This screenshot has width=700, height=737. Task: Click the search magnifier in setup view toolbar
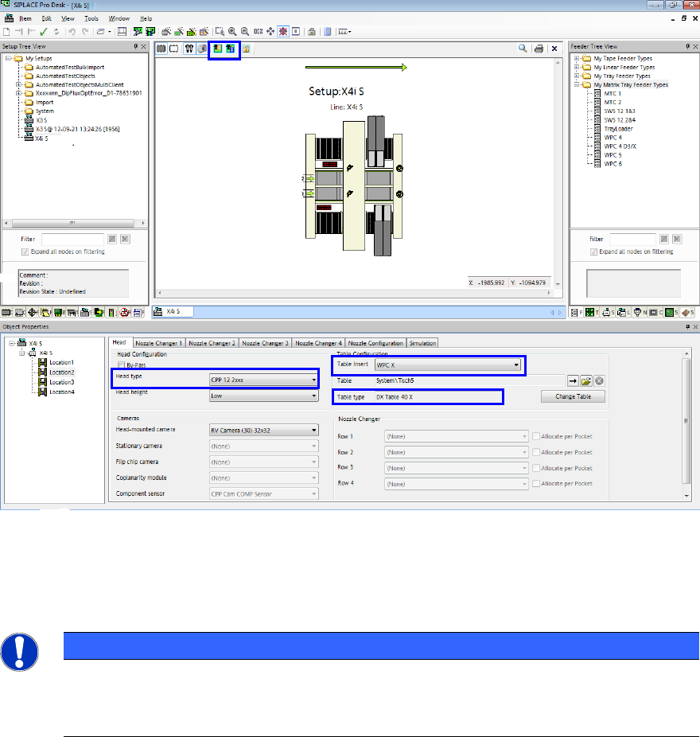(x=523, y=49)
